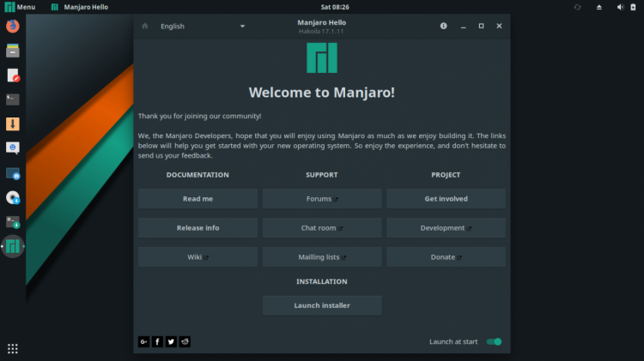Select the Manjaro Hello taskbar entry

(x=80, y=7)
